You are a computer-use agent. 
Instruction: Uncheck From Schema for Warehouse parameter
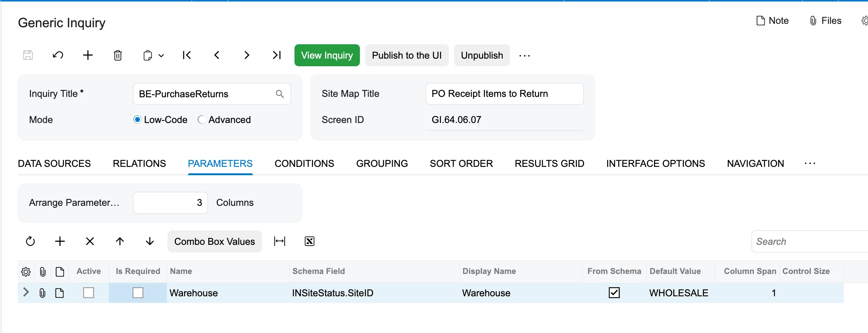click(x=614, y=293)
